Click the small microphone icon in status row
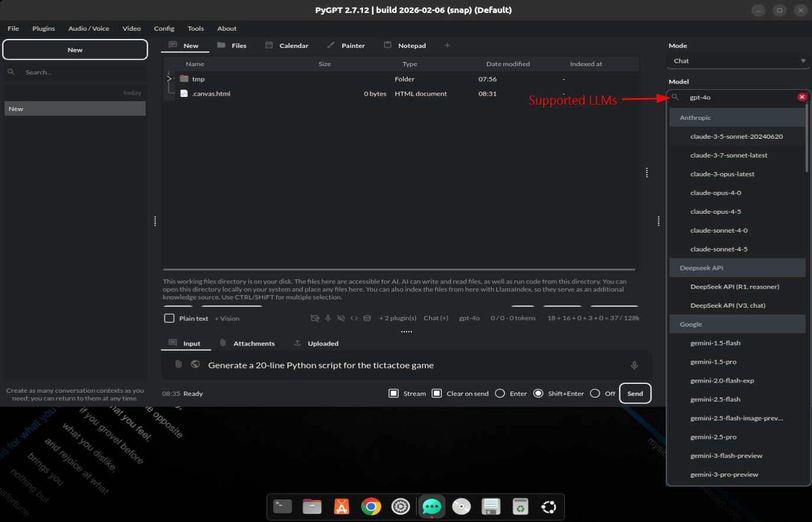812x522 pixels. tap(328, 318)
